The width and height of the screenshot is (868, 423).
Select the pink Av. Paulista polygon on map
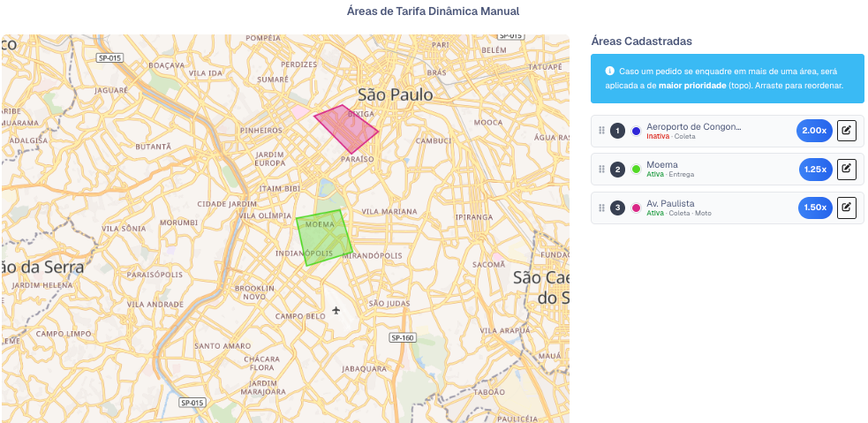(x=348, y=128)
